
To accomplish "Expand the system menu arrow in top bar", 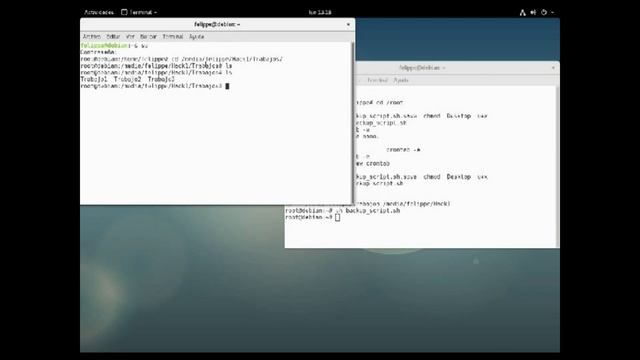I will click(x=552, y=13).
